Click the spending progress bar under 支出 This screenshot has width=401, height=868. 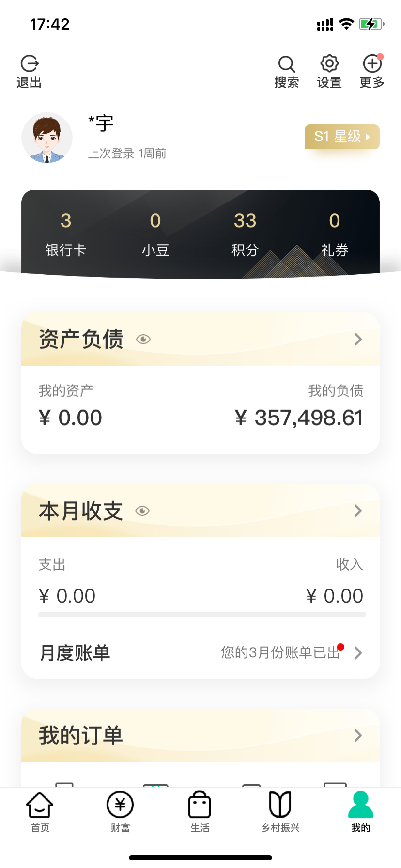pyautogui.click(x=202, y=615)
